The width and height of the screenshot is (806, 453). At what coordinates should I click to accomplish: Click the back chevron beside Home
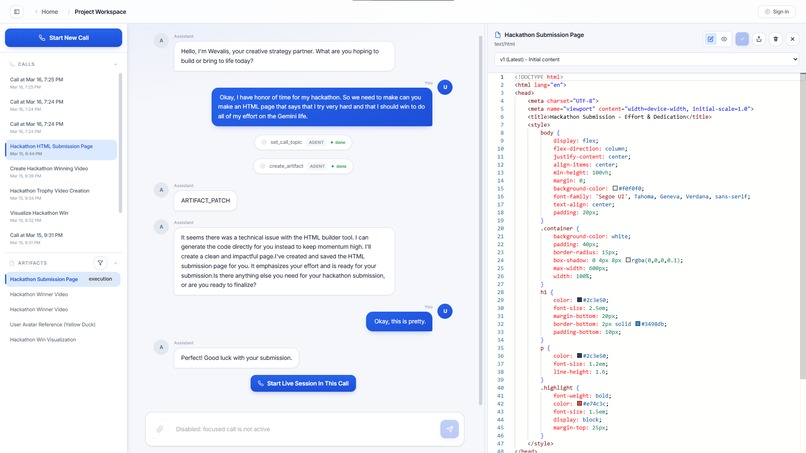coord(36,11)
